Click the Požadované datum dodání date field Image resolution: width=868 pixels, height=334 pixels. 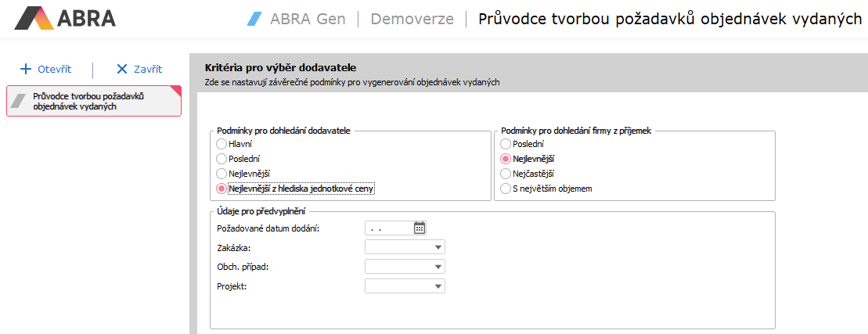(x=387, y=228)
